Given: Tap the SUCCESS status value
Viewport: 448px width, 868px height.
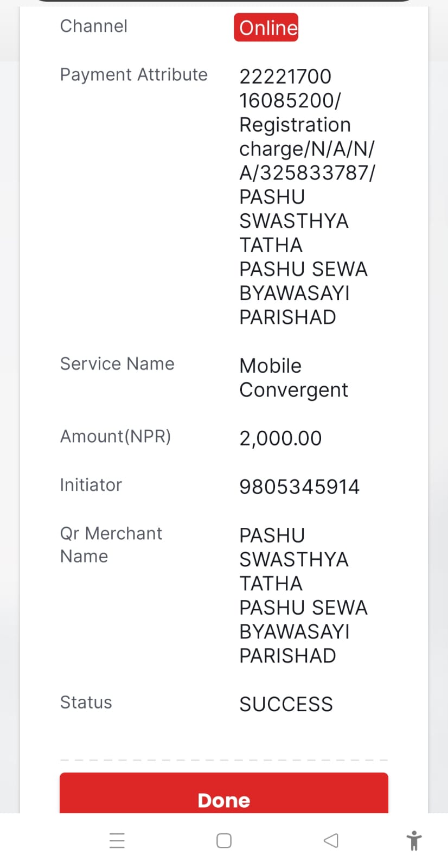Looking at the screenshot, I should [x=286, y=704].
